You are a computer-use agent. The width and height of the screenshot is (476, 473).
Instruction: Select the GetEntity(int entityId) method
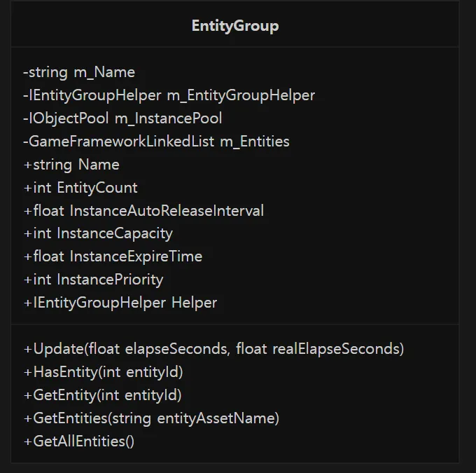click(x=102, y=395)
